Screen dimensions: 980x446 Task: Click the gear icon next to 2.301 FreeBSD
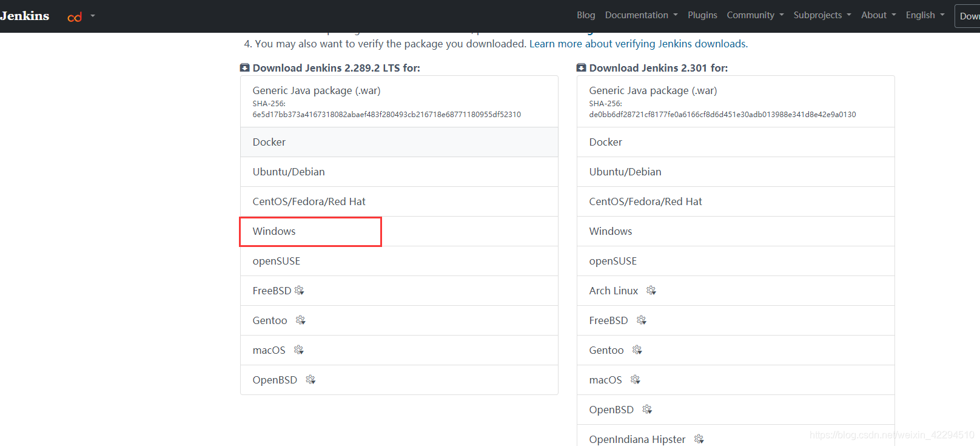click(x=642, y=320)
